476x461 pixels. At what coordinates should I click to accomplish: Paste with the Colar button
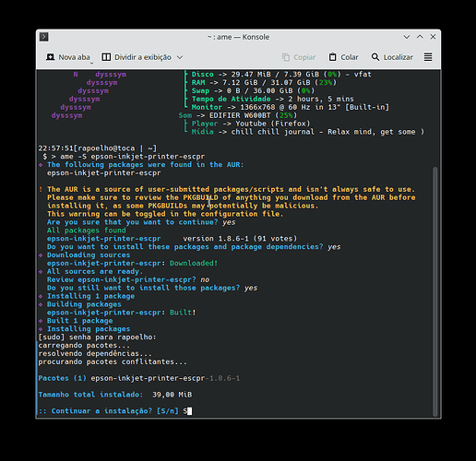tap(343, 57)
